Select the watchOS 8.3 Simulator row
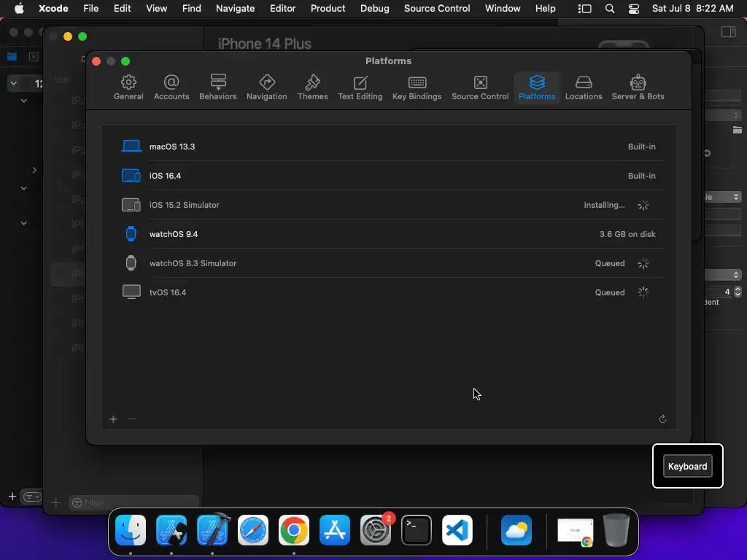The height and width of the screenshot is (560, 747). point(388,263)
